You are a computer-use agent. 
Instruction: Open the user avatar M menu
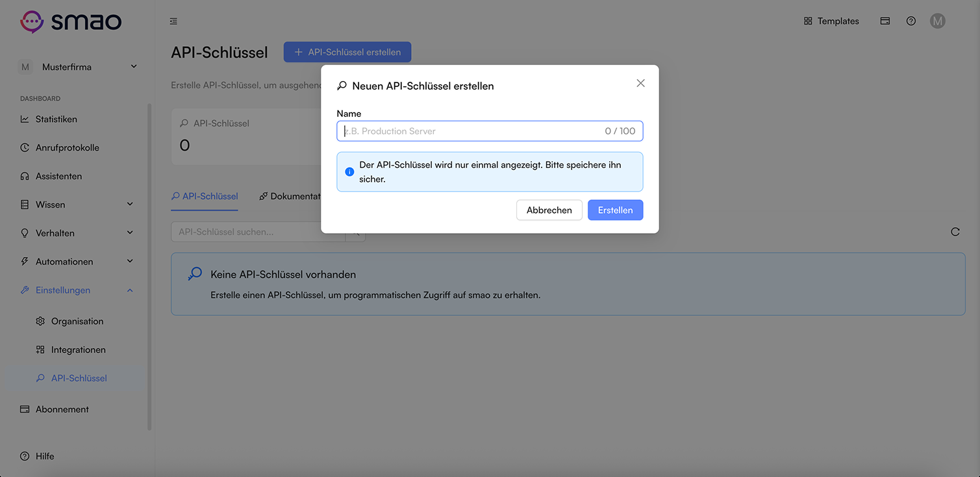(x=937, y=21)
